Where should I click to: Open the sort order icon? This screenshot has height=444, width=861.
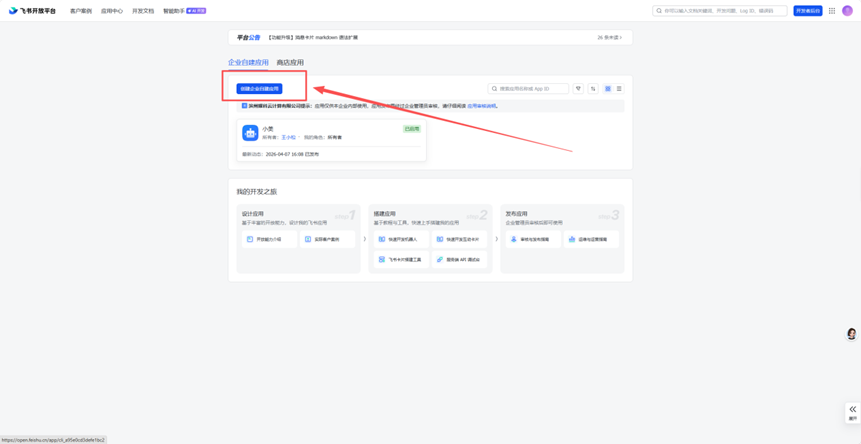[593, 88]
